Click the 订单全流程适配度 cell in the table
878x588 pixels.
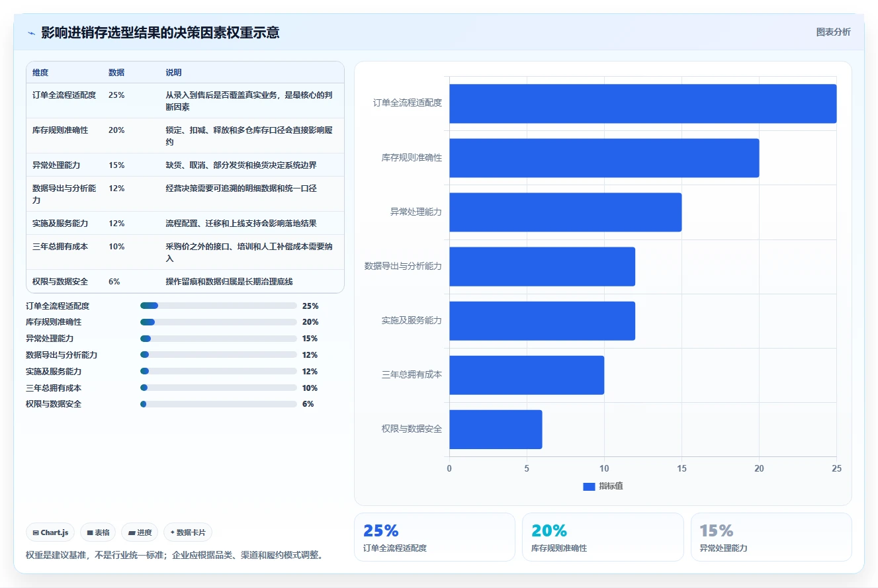[x=64, y=95]
